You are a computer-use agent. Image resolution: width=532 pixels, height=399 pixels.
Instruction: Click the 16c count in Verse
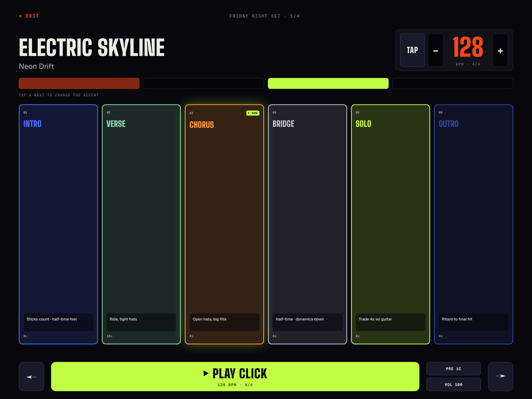pyautogui.click(x=109, y=336)
